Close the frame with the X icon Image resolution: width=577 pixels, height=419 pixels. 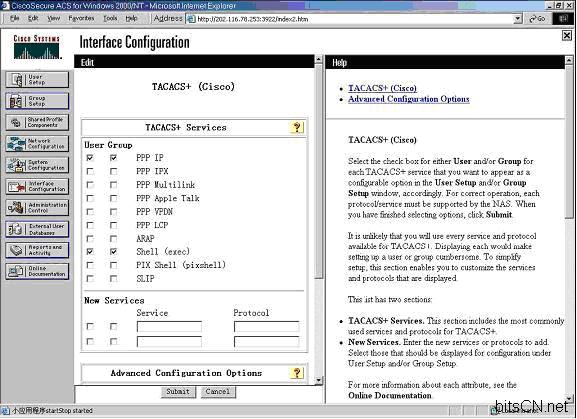(567, 35)
